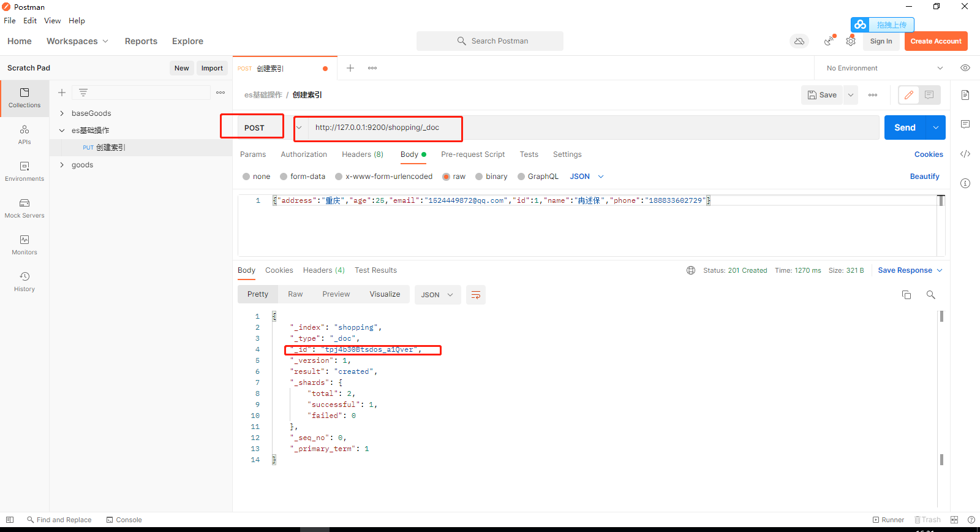Open the Workspaces dropdown
Image resolution: width=980 pixels, height=532 pixels.
pos(77,41)
